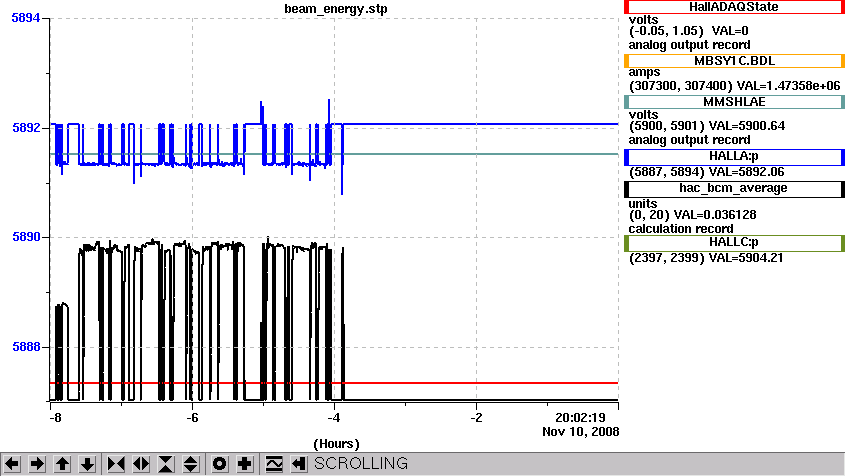
Task: Select the HALLC:p curve legend
Action: point(734,243)
